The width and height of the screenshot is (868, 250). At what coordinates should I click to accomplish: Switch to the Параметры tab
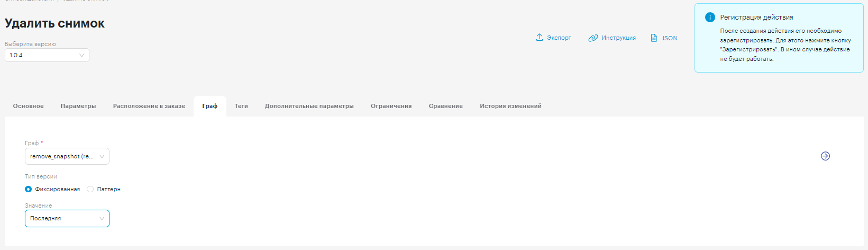point(78,106)
